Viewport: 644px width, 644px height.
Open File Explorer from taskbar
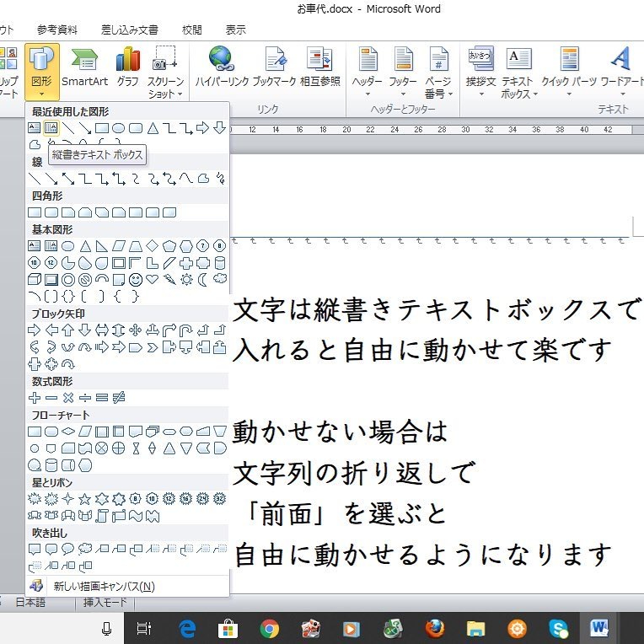476,628
